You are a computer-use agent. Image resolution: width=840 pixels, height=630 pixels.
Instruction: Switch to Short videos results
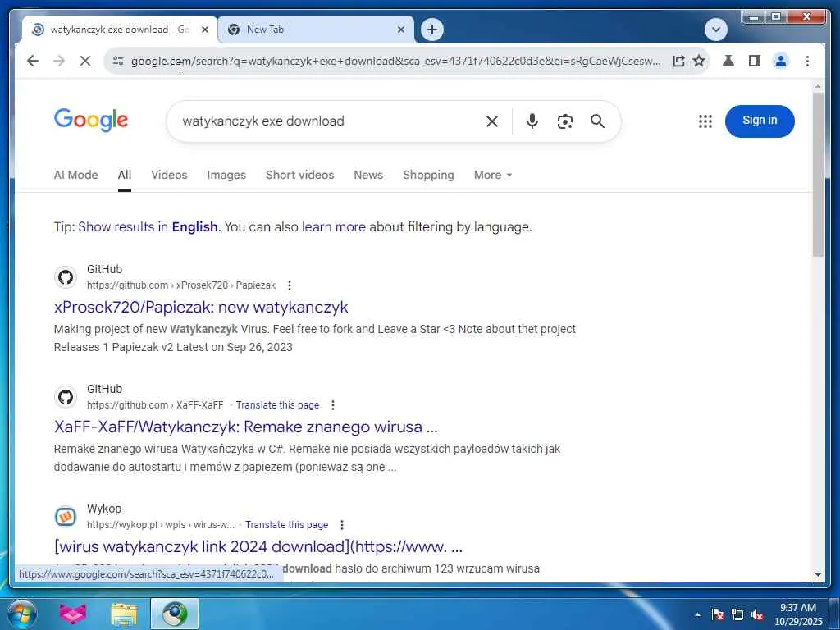(x=299, y=176)
